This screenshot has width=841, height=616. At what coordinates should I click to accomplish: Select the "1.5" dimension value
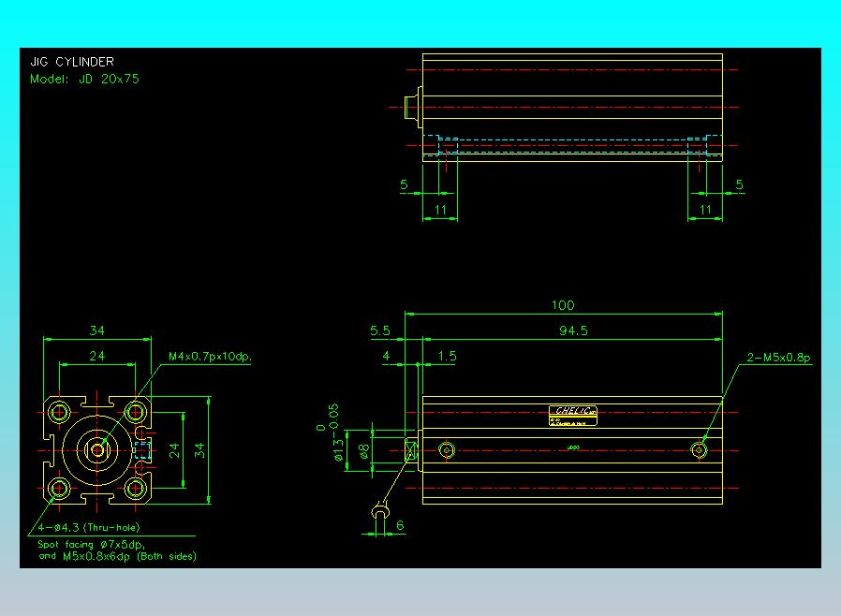(x=447, y=356)
